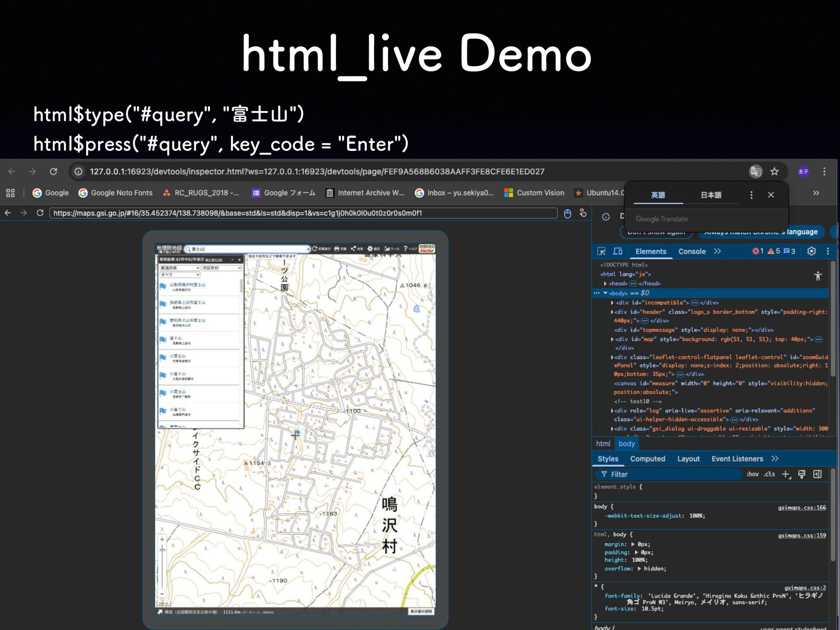This screenshot has height=630, width=840.
Task: Close the search results panel
Action: coord(239,260)
